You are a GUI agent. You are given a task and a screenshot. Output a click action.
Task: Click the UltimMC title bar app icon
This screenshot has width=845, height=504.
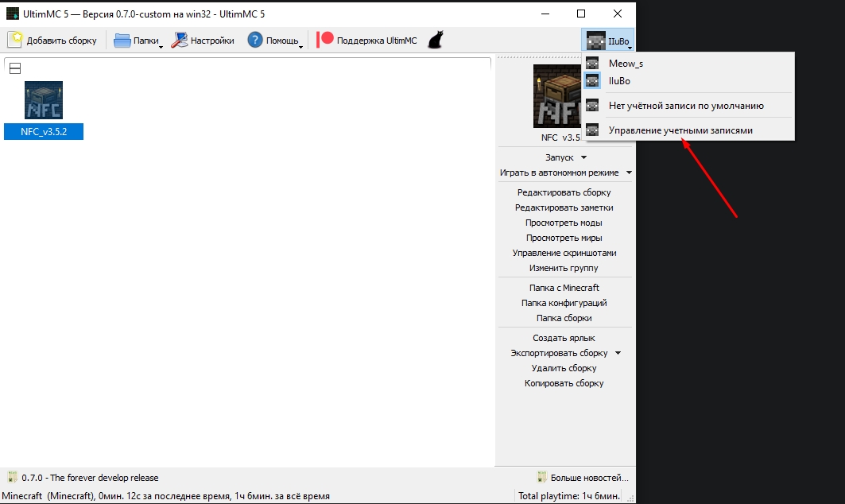tap(13, 14)
